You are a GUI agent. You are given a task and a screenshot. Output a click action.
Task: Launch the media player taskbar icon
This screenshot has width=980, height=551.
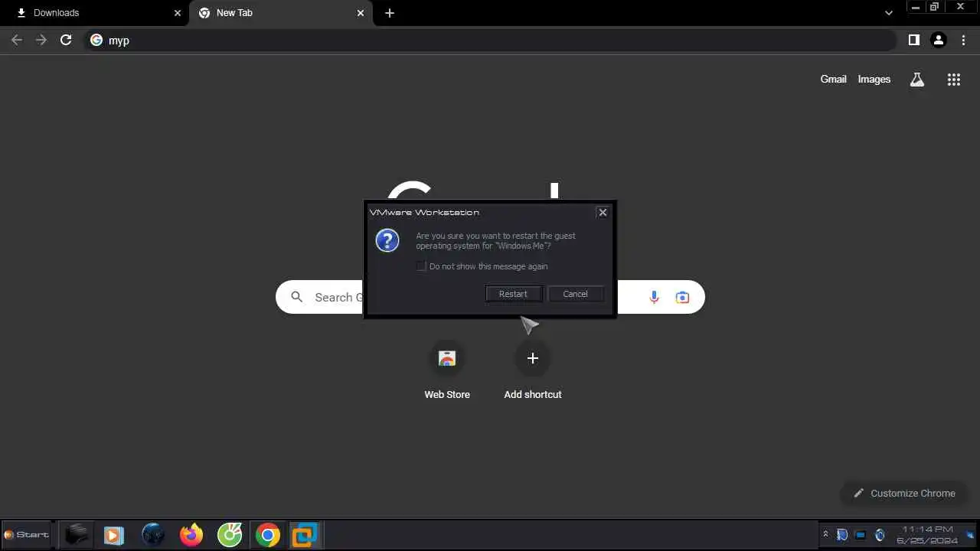113,535
